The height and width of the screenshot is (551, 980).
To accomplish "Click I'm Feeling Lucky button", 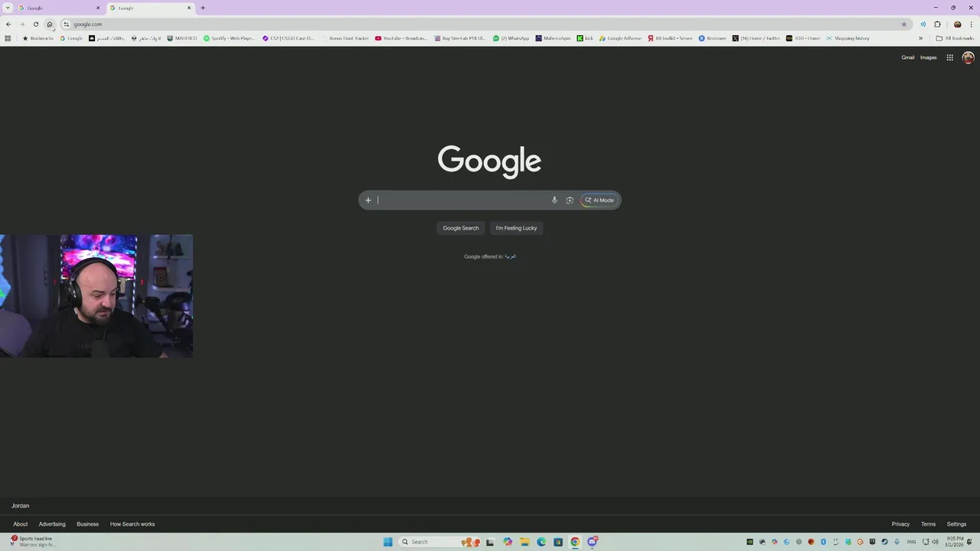I will [x=516, y=228].
